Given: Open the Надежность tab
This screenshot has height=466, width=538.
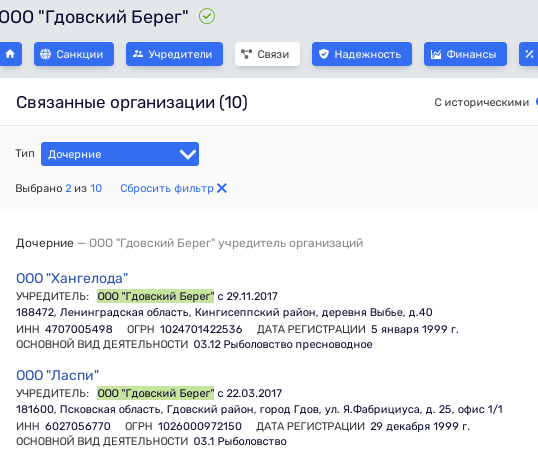Looking at the screenshot, I should click(362, 54).
